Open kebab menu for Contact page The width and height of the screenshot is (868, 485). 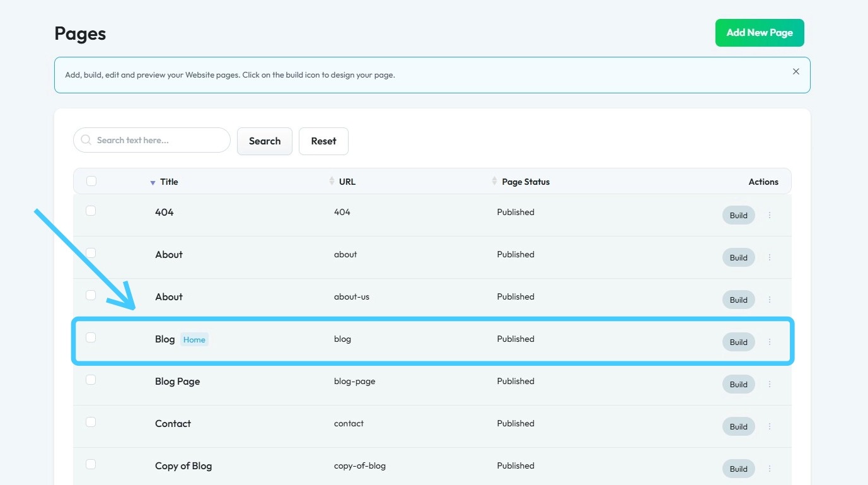770,426
